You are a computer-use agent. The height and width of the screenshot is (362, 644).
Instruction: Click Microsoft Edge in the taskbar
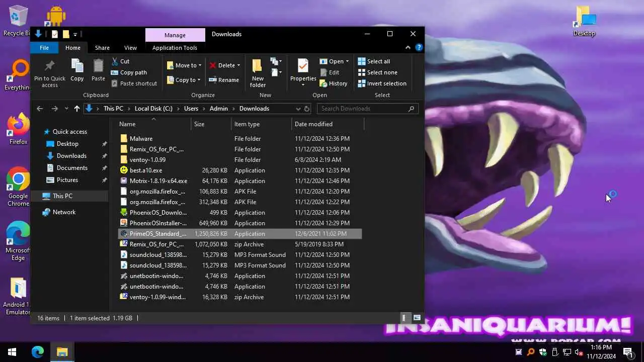click(38, 352)
